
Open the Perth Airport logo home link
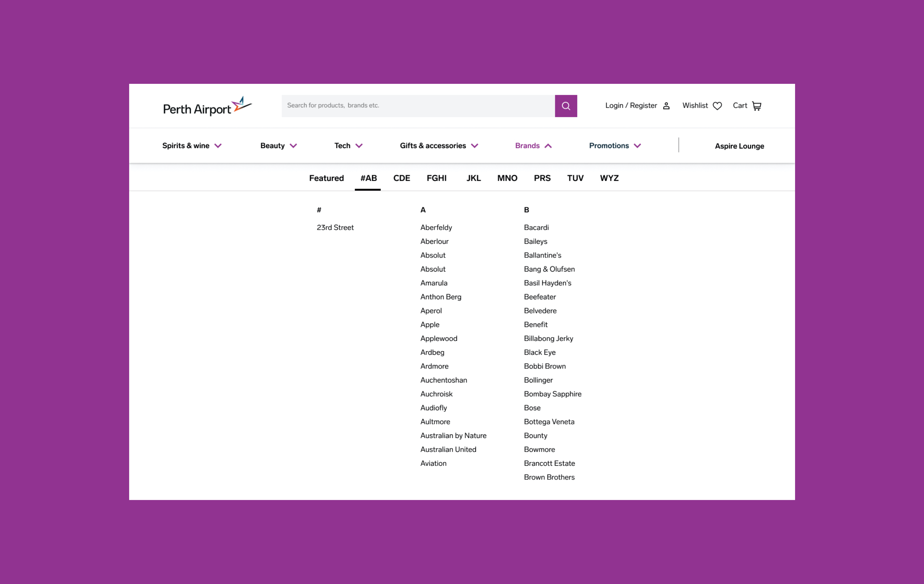[x=208, y=106]
